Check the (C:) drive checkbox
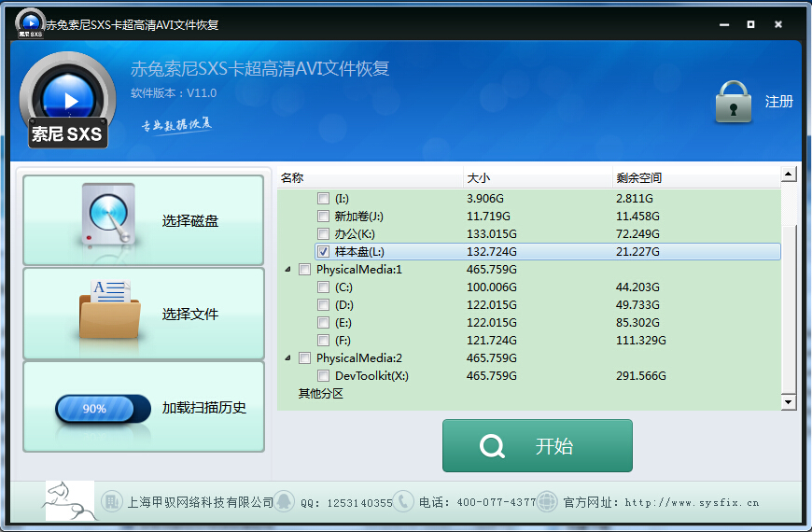Image resolution: width=812 pixels, height=532 pixels. [x=323, y=287]
